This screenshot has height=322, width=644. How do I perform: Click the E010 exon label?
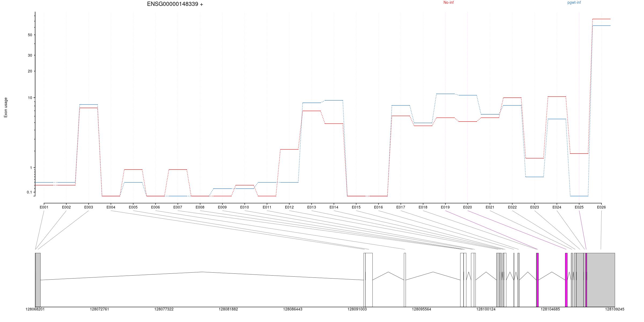[x=244, y=207]
